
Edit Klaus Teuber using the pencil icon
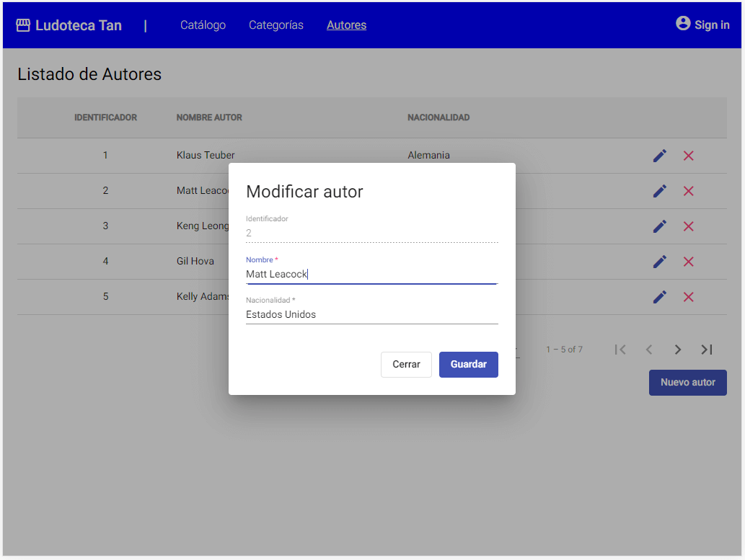[659, 155]
